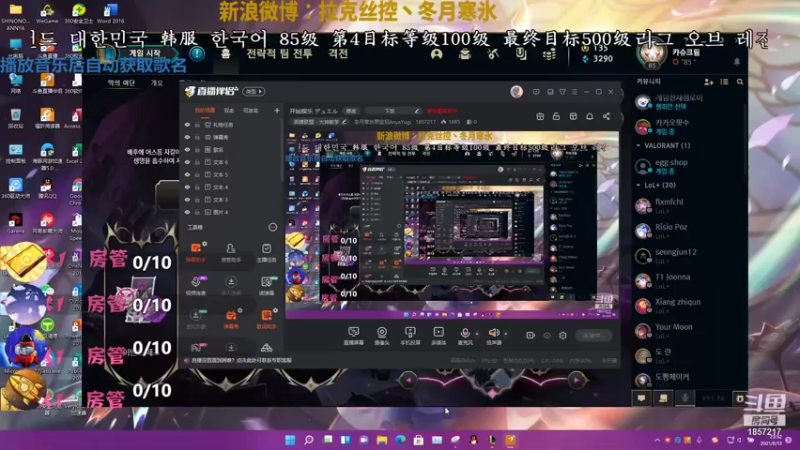The height and width of the screenshot is (450, 800).
Task: Hide the 文本 4 layer
Action: pyautogui.click(x=187, y=187)
